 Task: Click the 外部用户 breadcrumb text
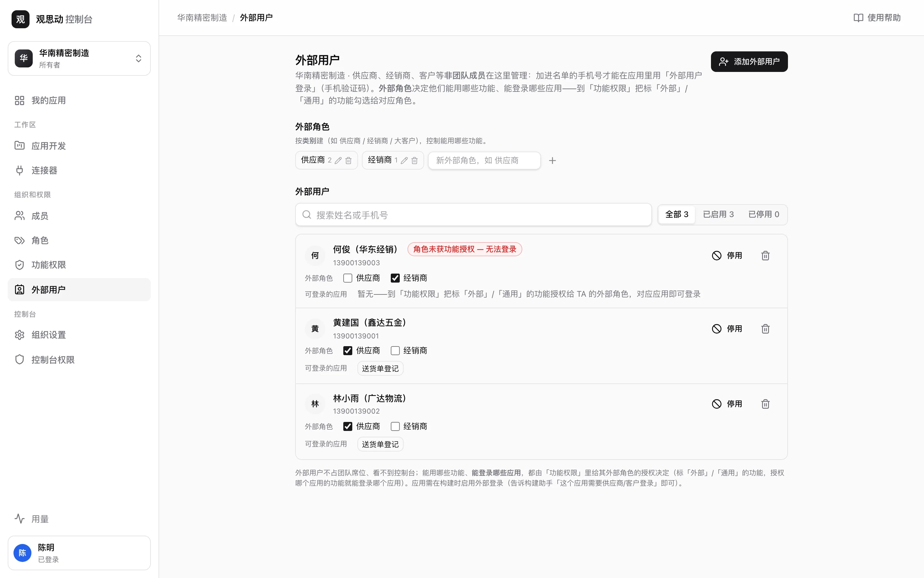[256, 18]
